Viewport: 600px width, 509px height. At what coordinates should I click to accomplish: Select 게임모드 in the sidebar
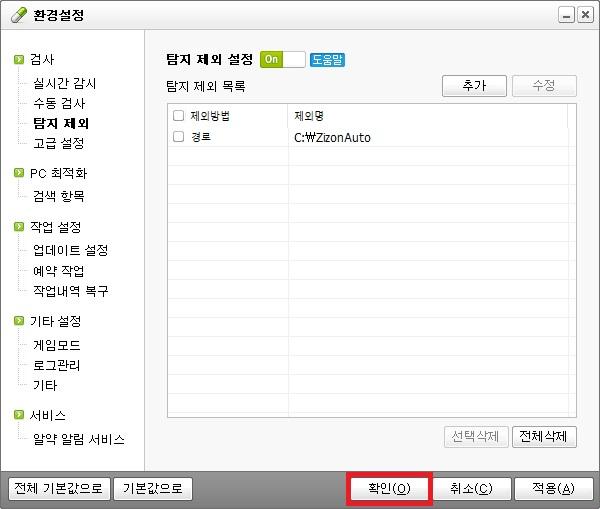point(56,345)
